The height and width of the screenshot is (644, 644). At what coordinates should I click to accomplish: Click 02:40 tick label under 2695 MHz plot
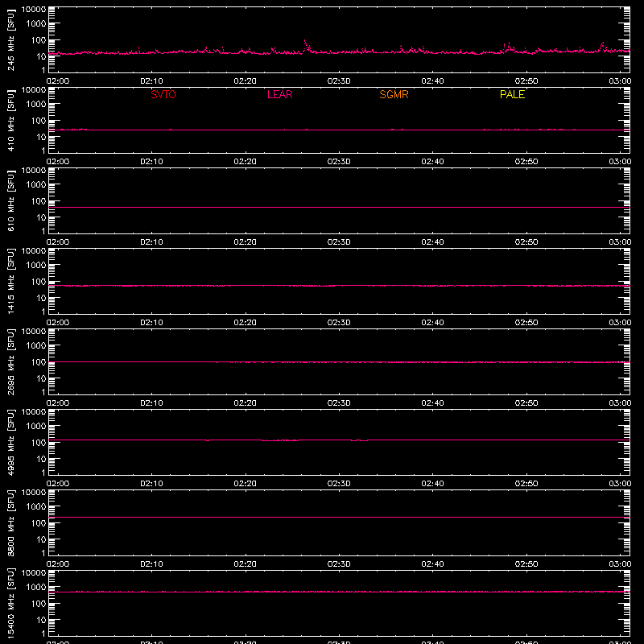coord(432,403)
